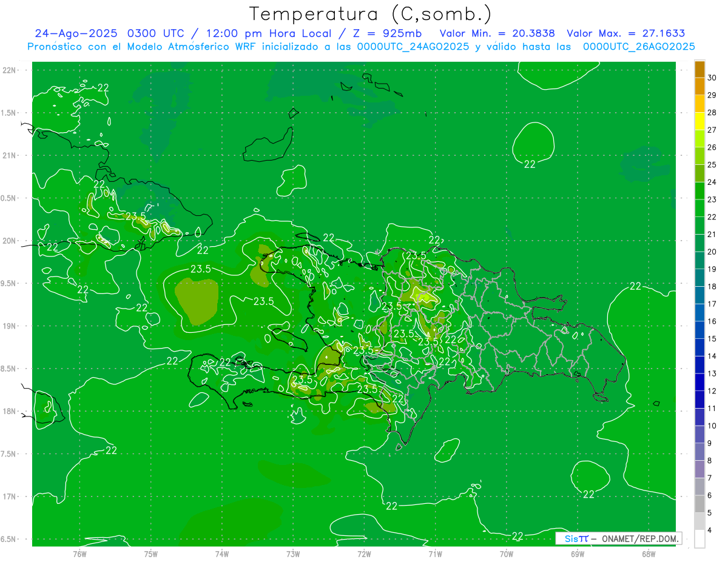Click the colorbar scale label "19"

(712, 269)
